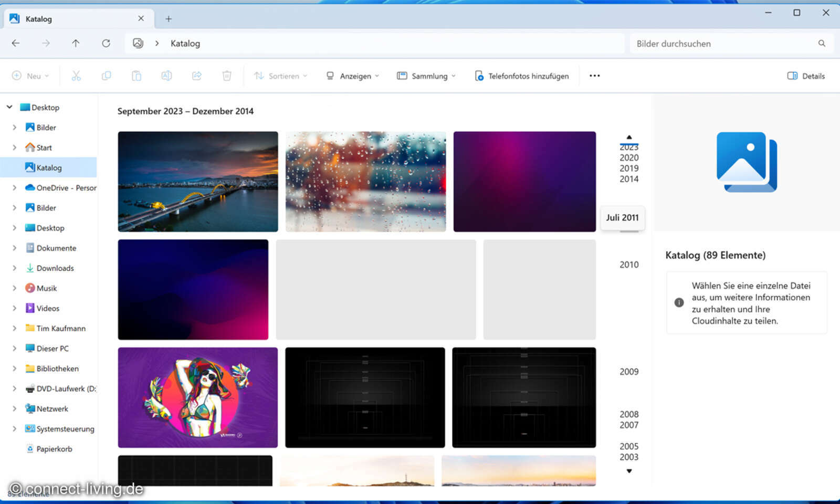
Task: Delete selection using the trash icon
Action: point(227,75)
